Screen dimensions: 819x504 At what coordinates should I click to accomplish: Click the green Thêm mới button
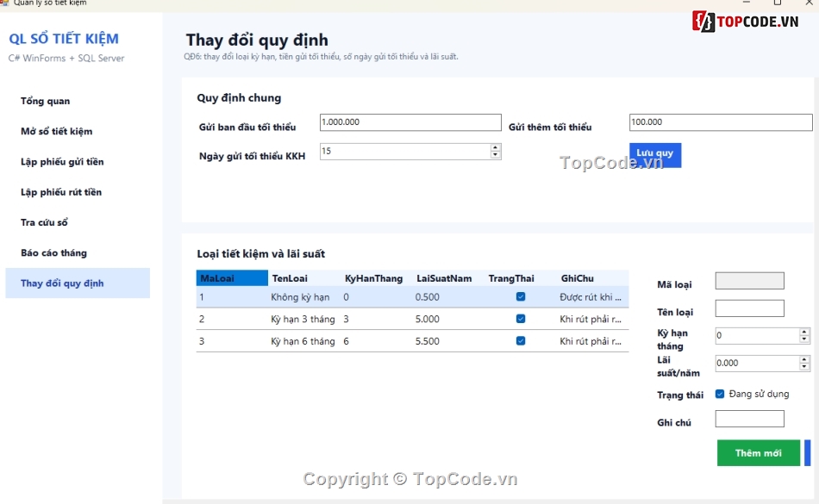pyautogui.click(x=759, y=453)
